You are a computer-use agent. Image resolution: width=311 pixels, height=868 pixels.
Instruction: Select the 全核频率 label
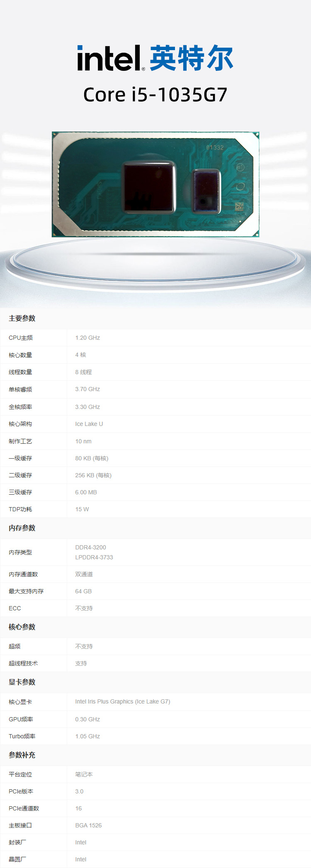point(20,407)
